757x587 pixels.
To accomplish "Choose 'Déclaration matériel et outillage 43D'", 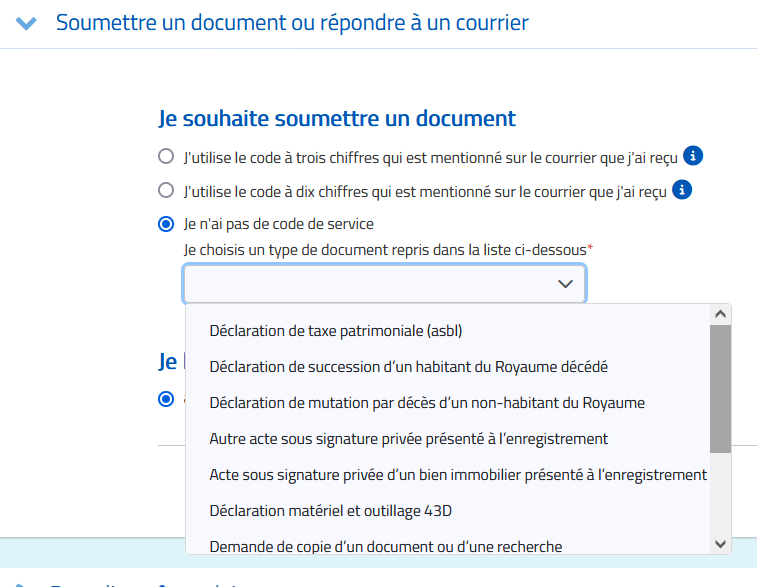I will pos(448,511).
